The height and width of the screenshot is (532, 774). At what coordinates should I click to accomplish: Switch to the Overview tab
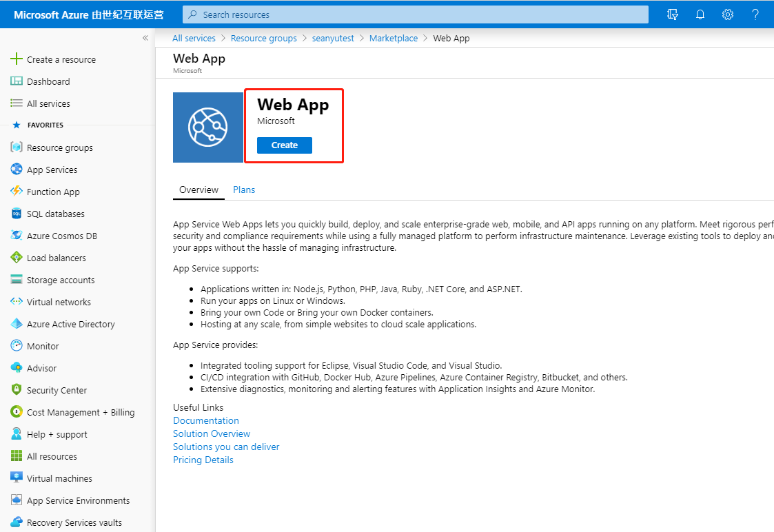coord(198,190)
